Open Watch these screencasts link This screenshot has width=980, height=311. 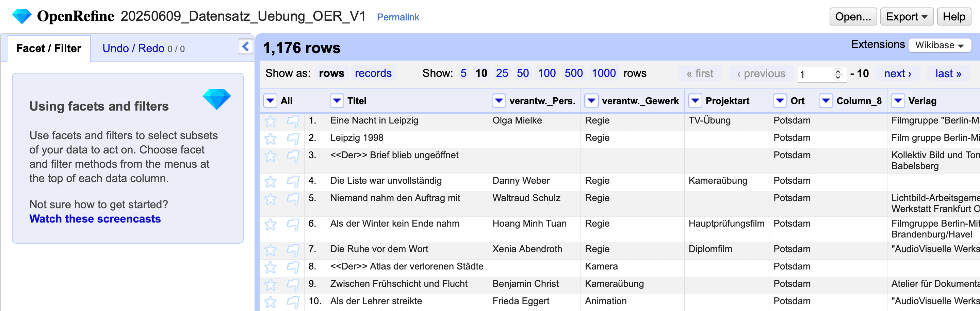95,218
